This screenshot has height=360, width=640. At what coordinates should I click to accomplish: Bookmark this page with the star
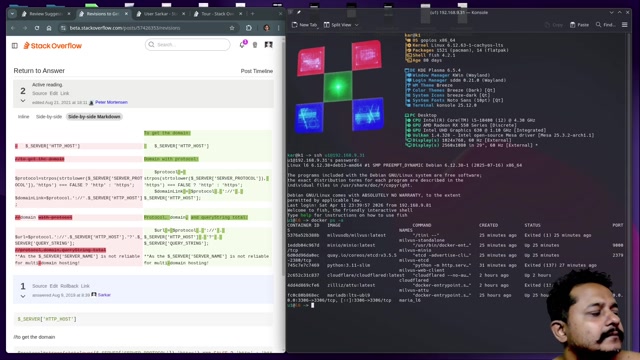coord(232,28)
